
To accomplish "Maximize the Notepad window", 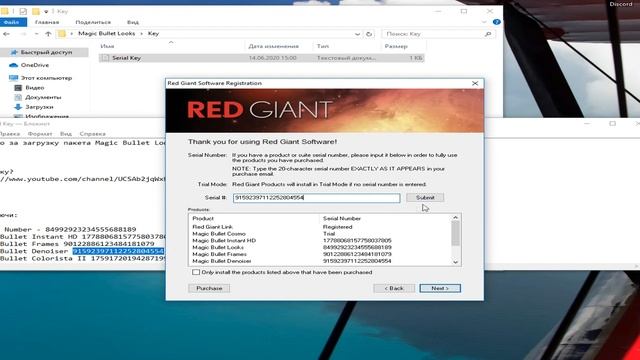I will [612, 124].
